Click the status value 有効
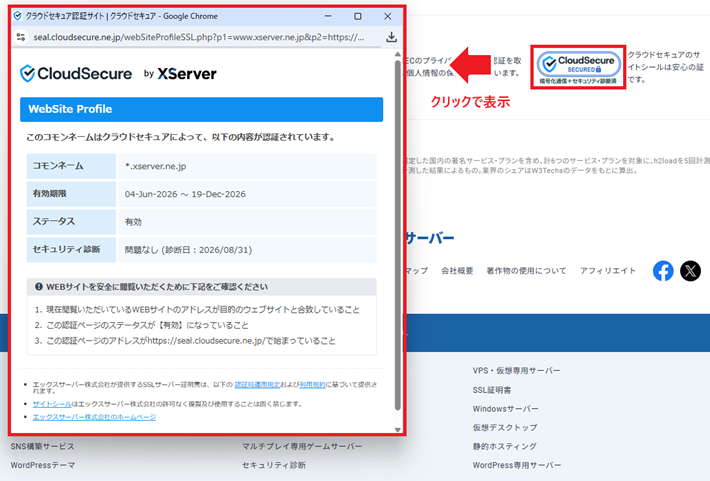The height and width of the screenshot is (481, 710). point(133,222)
